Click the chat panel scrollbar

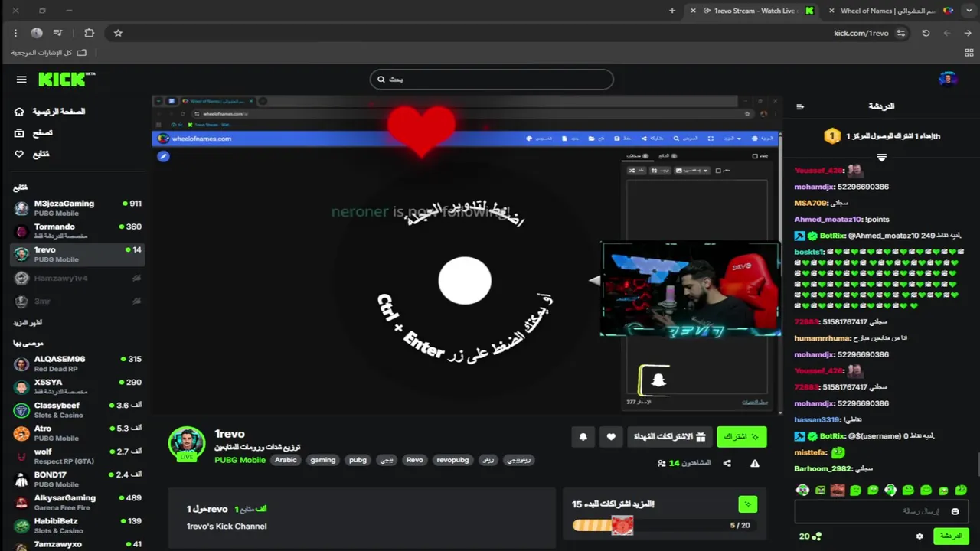pyautogui.click(x=977, y=463)
